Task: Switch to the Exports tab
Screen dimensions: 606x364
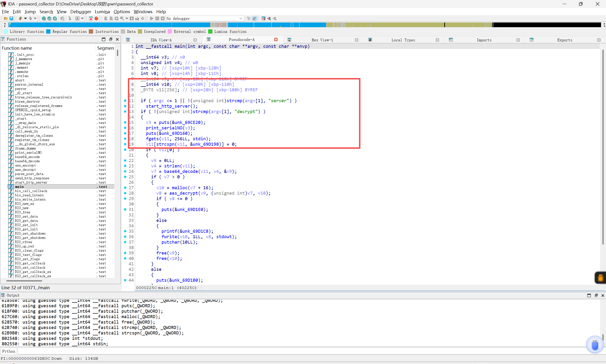Action: point(565,40)
